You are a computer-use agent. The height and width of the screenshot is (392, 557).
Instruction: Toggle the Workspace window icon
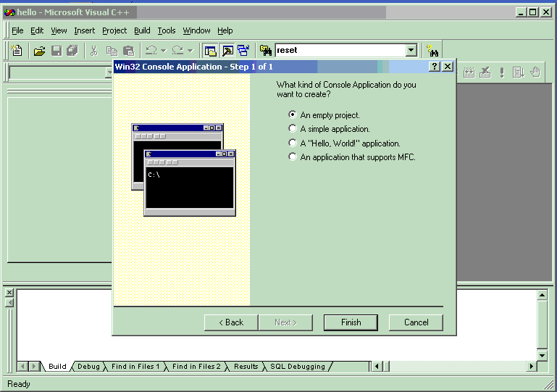pyautogui.click(x=210, y=51)
